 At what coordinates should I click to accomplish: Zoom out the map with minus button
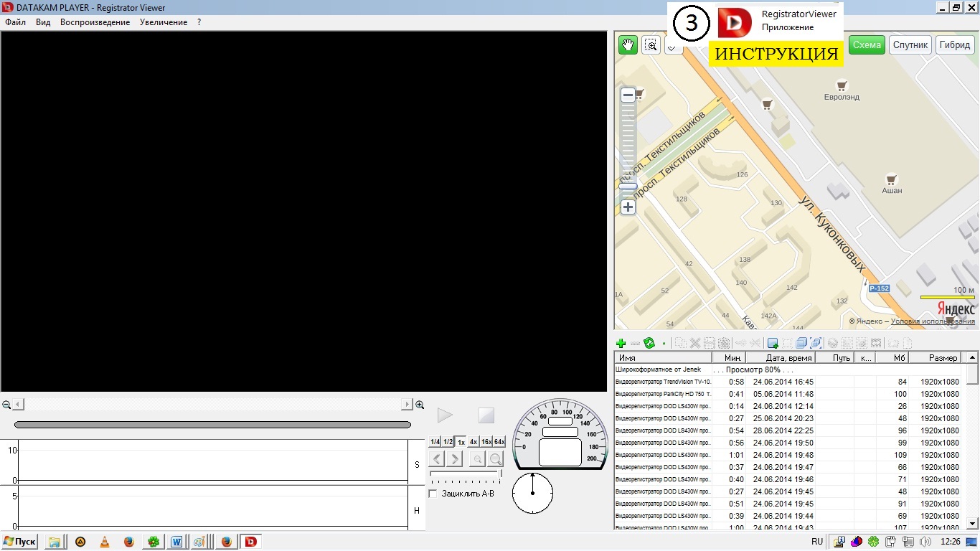[628, 95]
